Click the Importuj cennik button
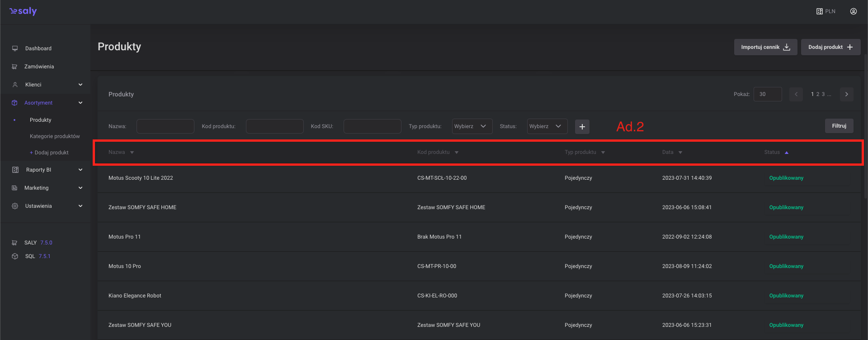Screen dimensions: 868x340 click(765, 47)
